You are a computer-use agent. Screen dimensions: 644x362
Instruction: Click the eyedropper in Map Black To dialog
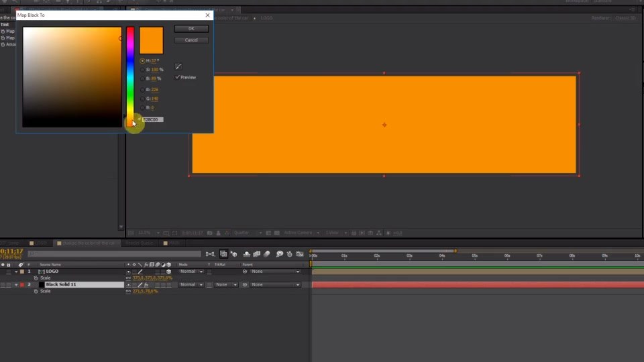click(x=178, y=66)
